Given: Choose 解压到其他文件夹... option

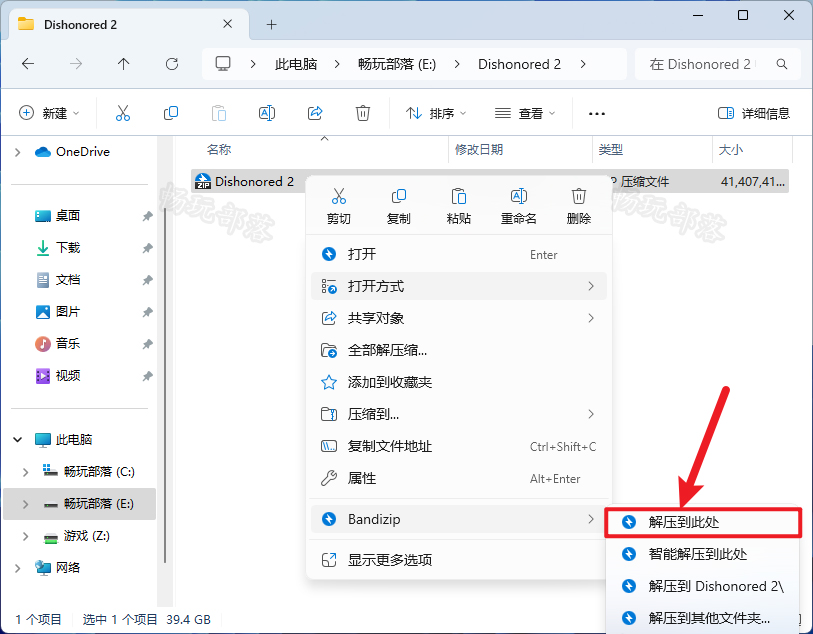Looking at the screenshot, I should click(703, 618).
